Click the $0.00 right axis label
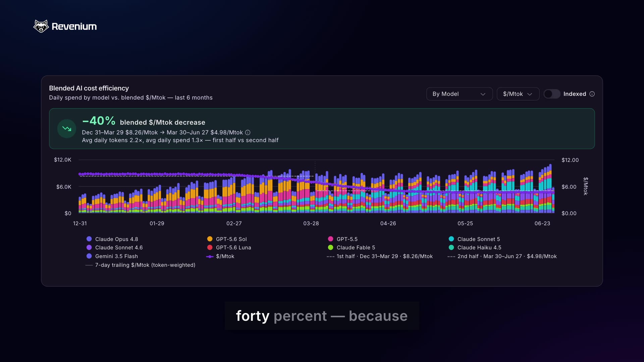644x362 pixels. pyautogui.click(x=569, y=213)
